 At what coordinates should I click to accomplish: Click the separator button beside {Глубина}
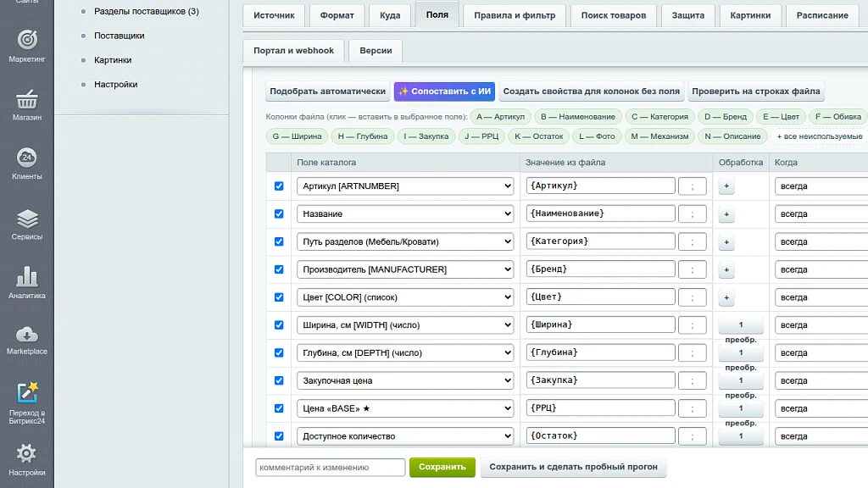[692, 352]
